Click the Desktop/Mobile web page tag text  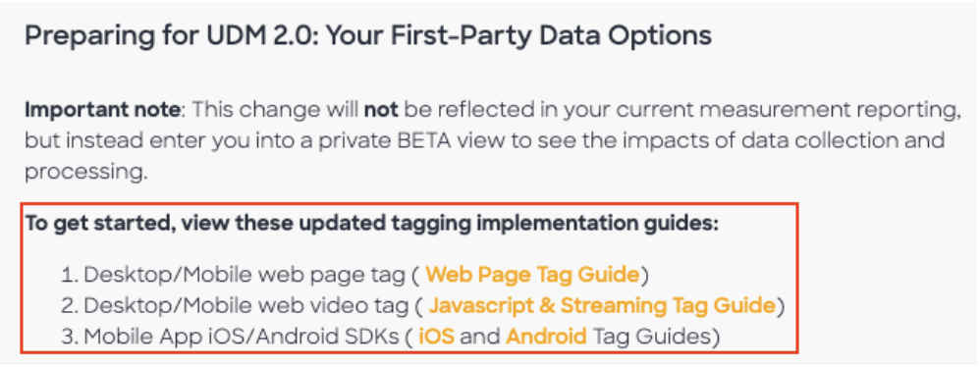point(245,275)
